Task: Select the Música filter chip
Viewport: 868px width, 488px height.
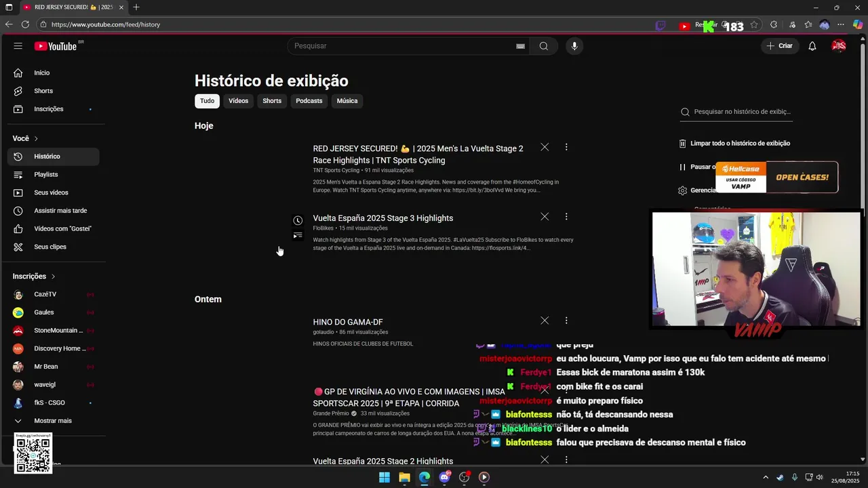Action: [x=347, y=101]
